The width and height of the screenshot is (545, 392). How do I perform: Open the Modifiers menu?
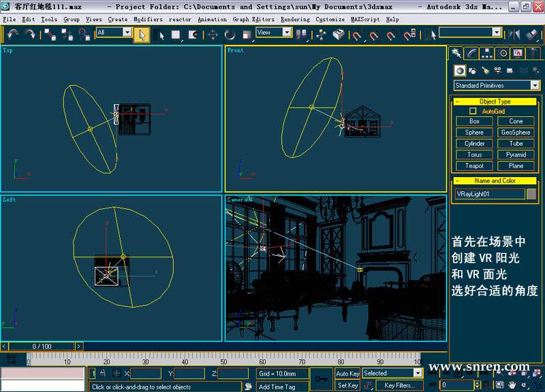point(148,20)
